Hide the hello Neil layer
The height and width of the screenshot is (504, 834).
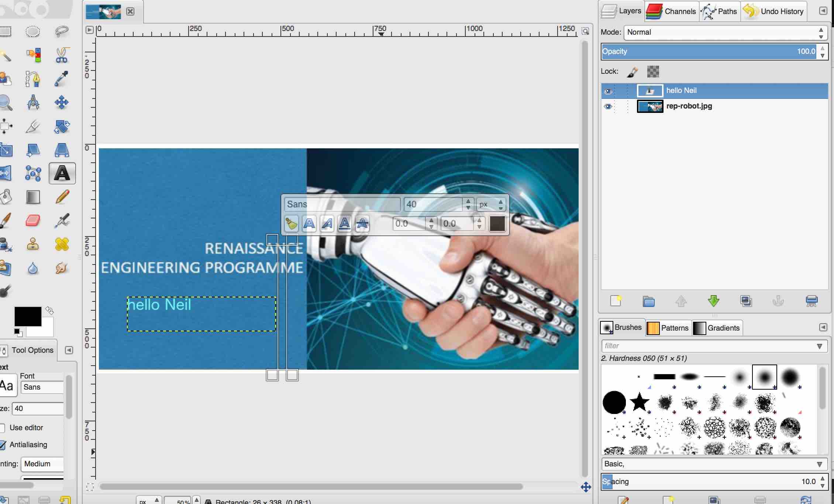coord(608,91)
